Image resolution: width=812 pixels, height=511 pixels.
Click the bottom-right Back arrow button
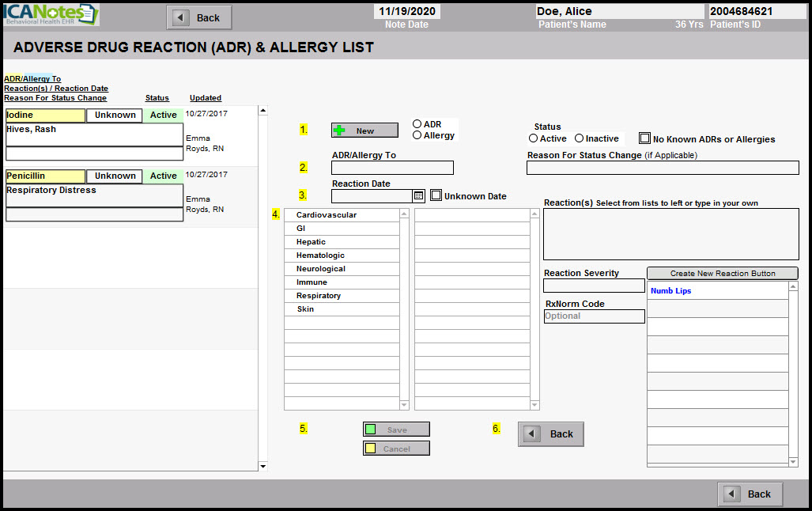pyautogui.click(x=750, y=494)
